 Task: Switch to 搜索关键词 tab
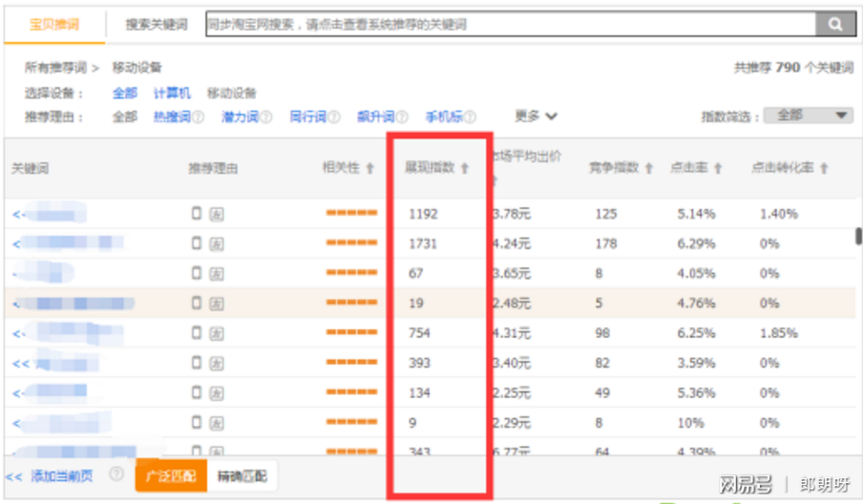click(156, 24)
